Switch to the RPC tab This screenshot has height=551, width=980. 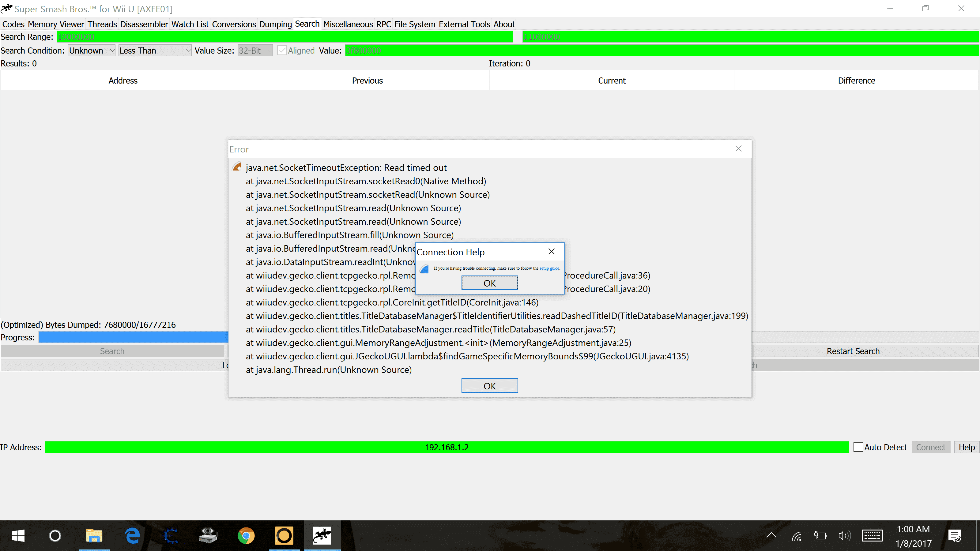(383, 24)
